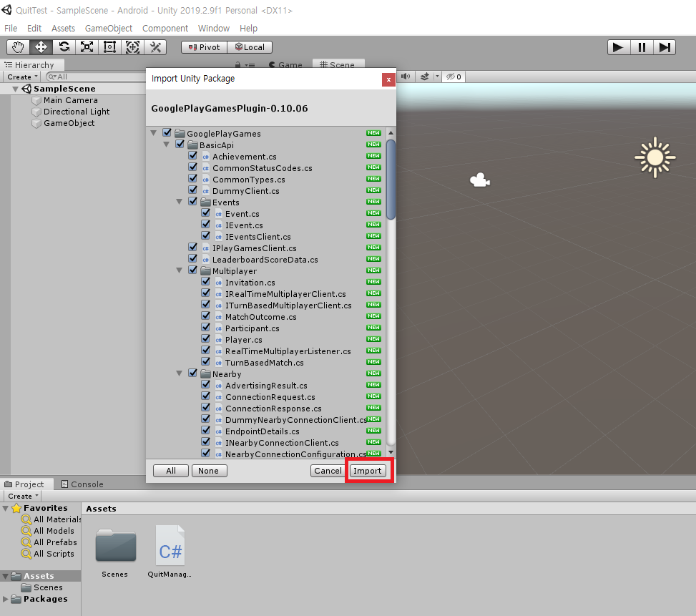Viewport: 696px width, 616px height.
Task: Open the Assets menu
Action: point(63,29)
